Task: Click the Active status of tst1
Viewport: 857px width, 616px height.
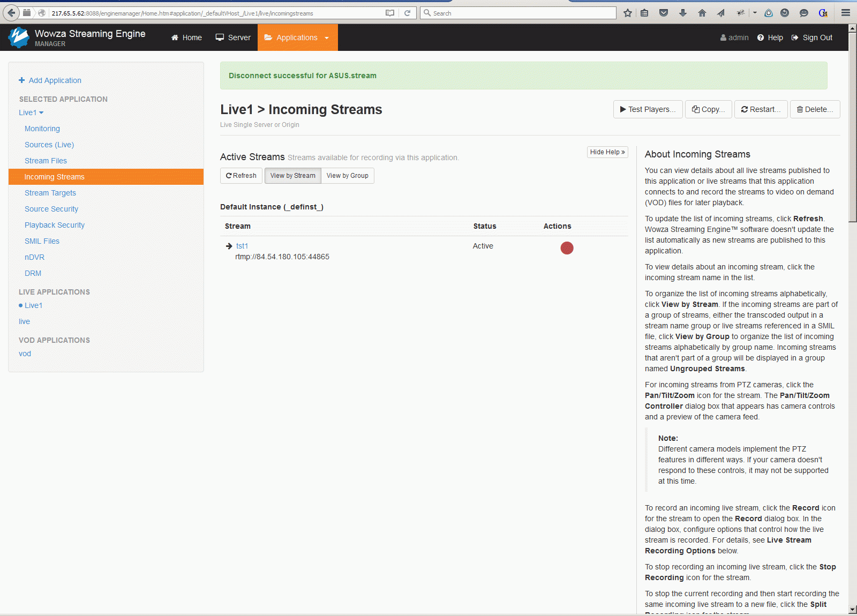Action: pos(483,246)
